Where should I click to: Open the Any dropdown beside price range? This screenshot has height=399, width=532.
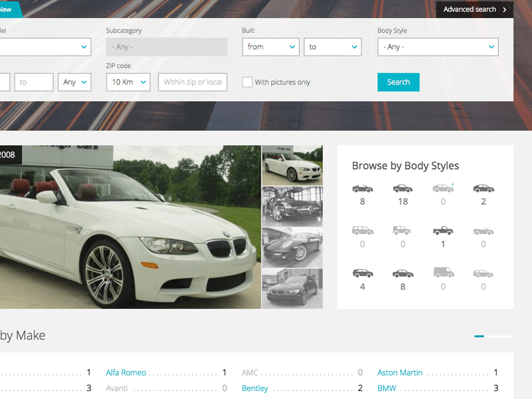(74, 82)
